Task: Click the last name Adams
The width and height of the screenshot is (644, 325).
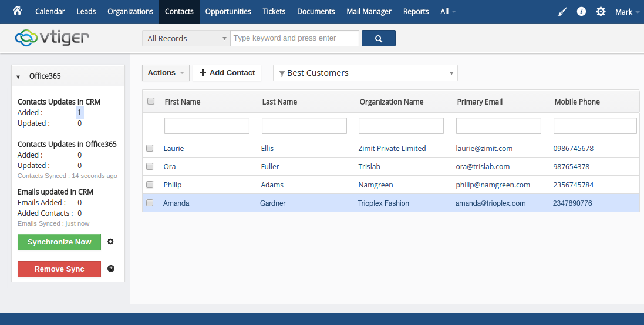Action: point(272,185)
